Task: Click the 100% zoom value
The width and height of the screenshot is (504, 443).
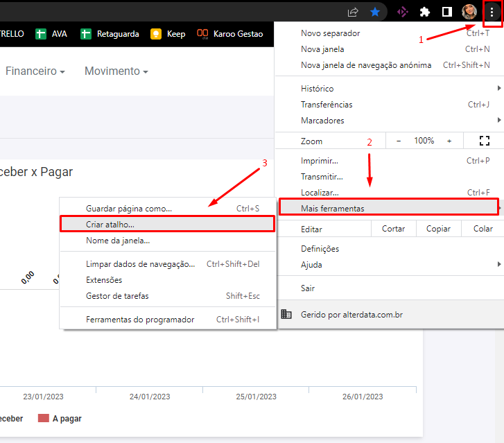Action: [x=424, y=141]
